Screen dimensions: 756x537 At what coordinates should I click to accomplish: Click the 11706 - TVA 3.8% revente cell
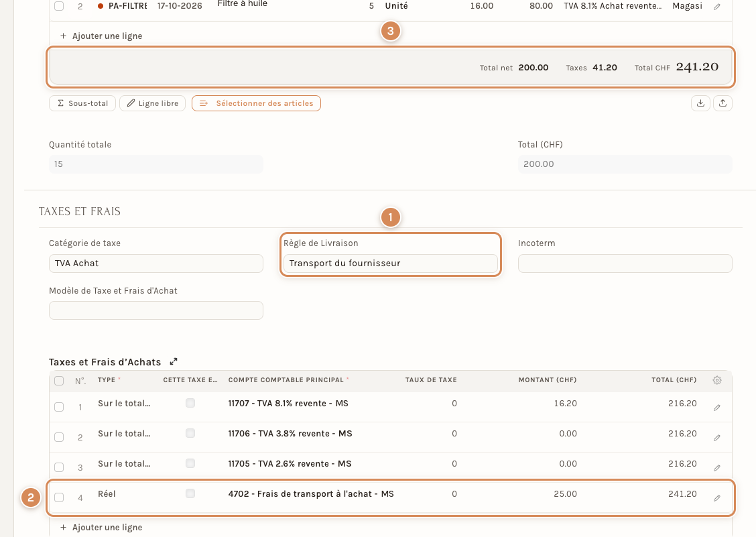point(290,434)
